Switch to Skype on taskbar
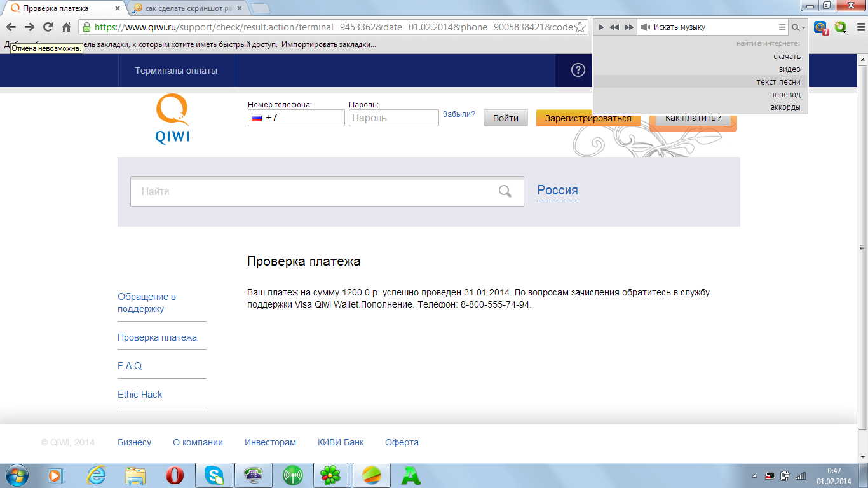The height and width of the screenshot is (488, 868). [214, 475]
